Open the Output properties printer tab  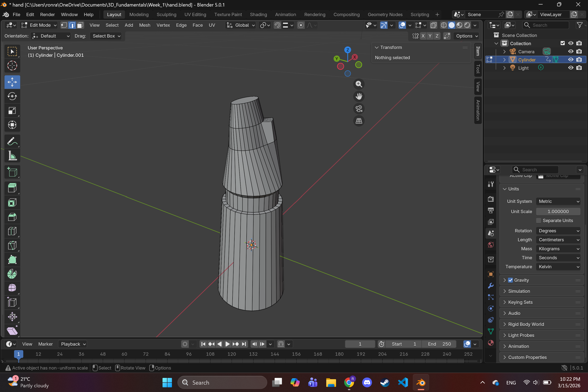491,210
